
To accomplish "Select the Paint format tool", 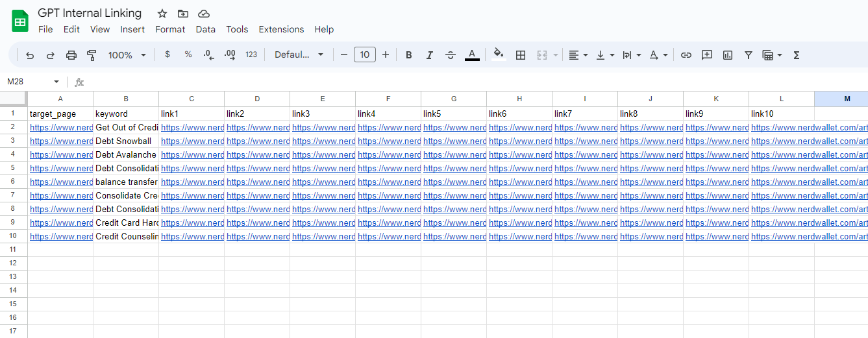I will coord(92,55).
